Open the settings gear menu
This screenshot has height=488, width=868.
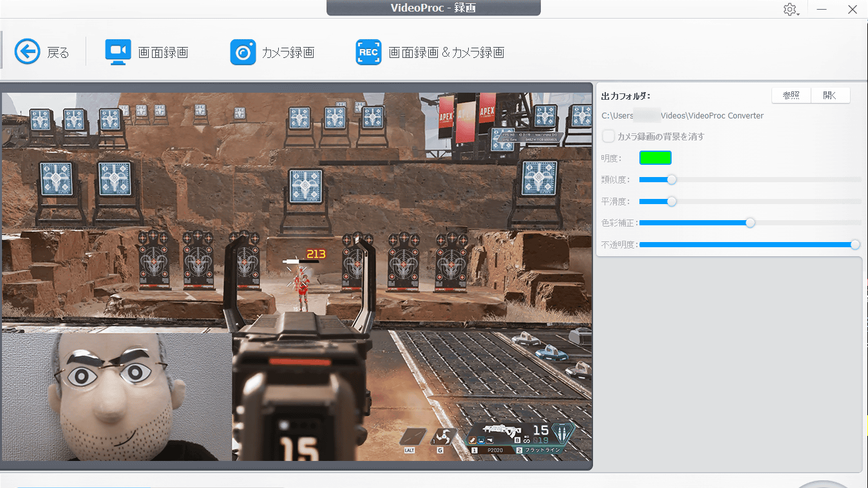point(790,10)
